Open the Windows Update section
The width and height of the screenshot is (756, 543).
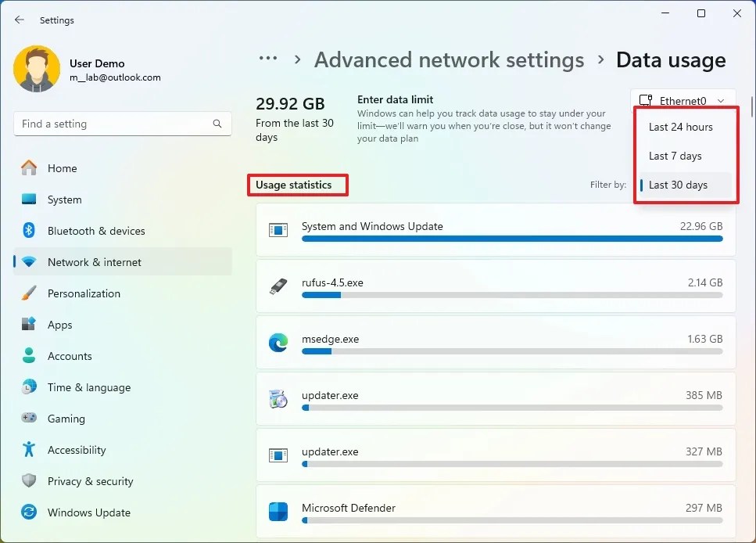pyautogui.click(x=88, y=512)
